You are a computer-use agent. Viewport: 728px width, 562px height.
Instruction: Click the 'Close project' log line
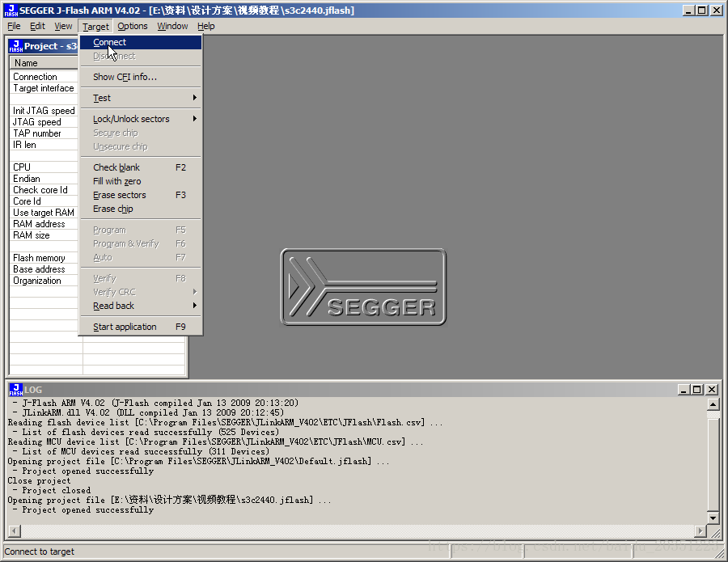coord(39,481)
